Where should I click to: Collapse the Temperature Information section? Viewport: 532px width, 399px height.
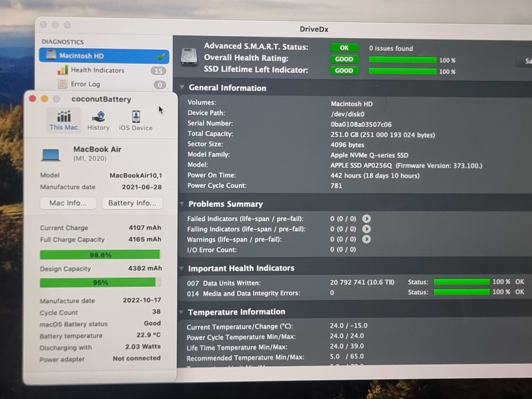181,312
